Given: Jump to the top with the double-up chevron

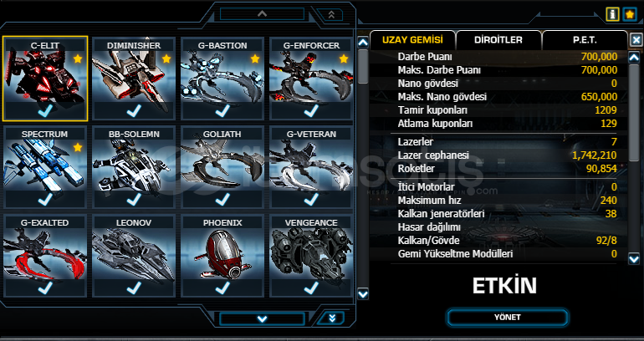Looking at the screenshot, I should coord(331,14).
